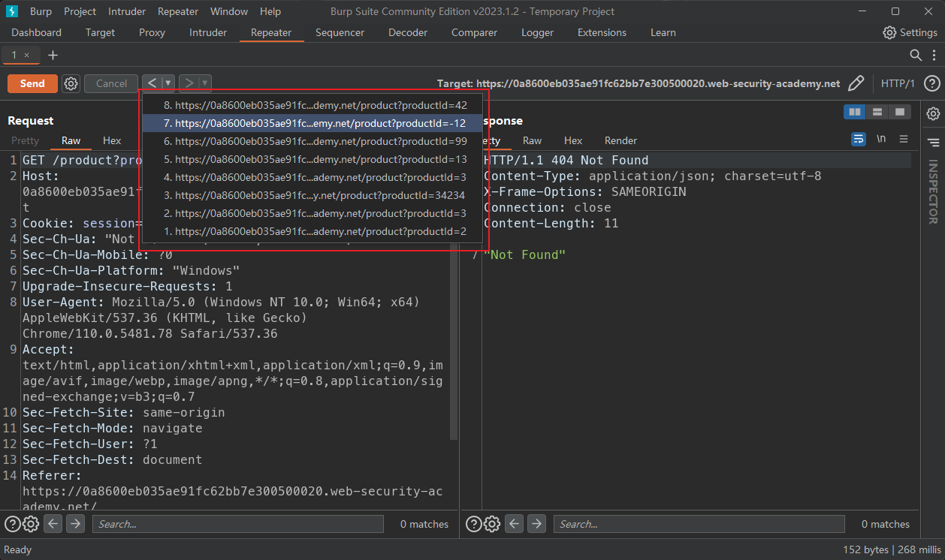Switch Request view to Raw
This screenshot has width=945, height=560.
point(71,140)
